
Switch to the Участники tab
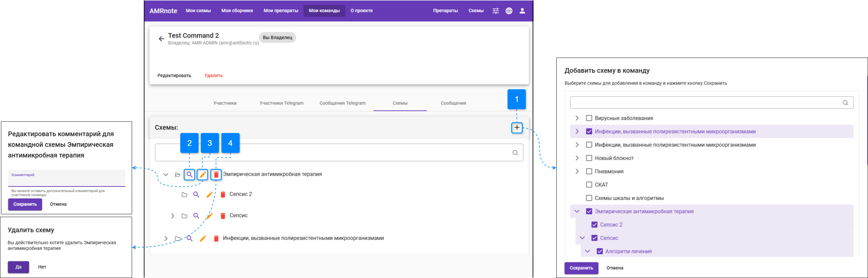point(225,103)
